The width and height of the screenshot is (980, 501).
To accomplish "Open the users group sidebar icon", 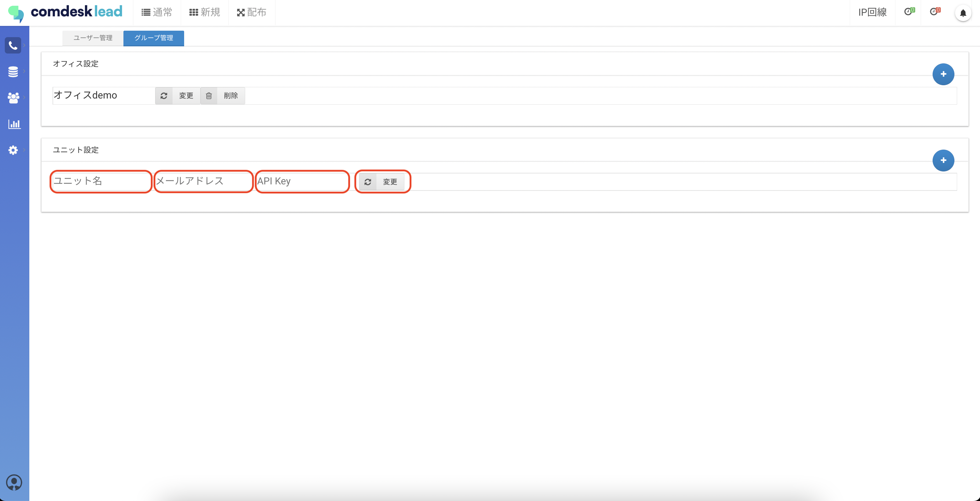I will click(x=13, y=98).
